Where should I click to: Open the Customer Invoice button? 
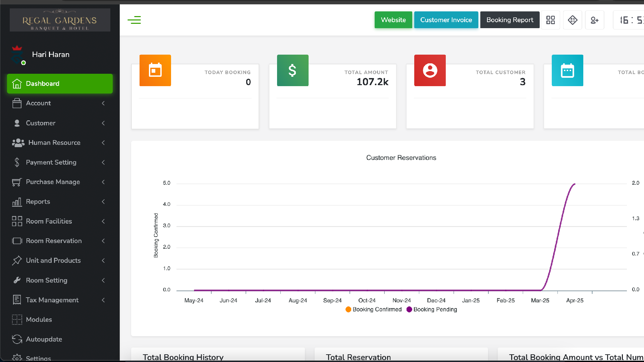point(446,20)
